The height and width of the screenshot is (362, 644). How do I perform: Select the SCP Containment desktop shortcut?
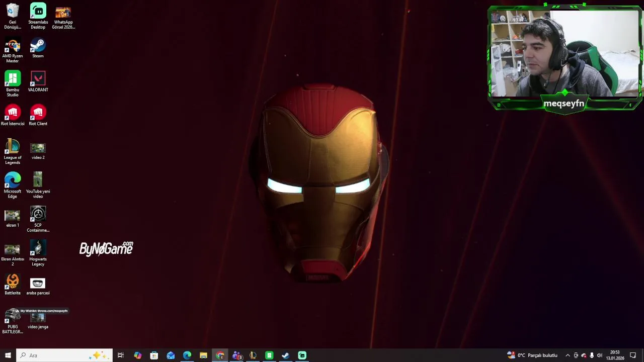pyautogui.click(x=38, y=219)
